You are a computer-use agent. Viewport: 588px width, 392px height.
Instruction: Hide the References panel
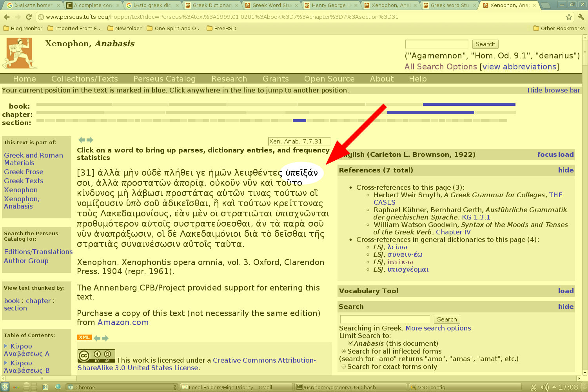566,170
